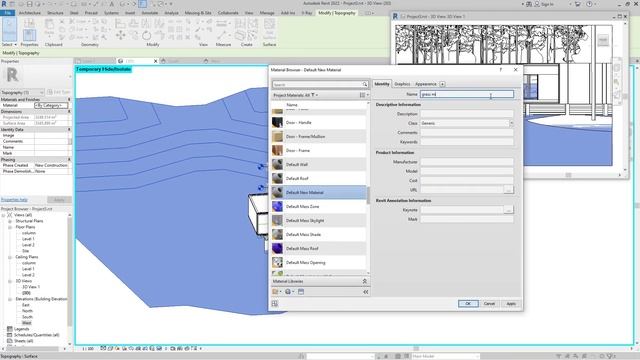Collapse the Elevations tree node

[x=10, y=299]
